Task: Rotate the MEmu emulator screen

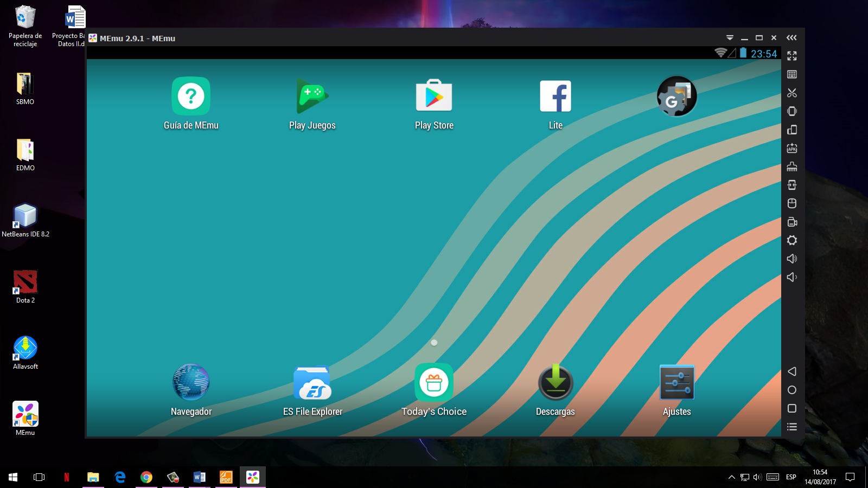Action: tap(792, 130)
